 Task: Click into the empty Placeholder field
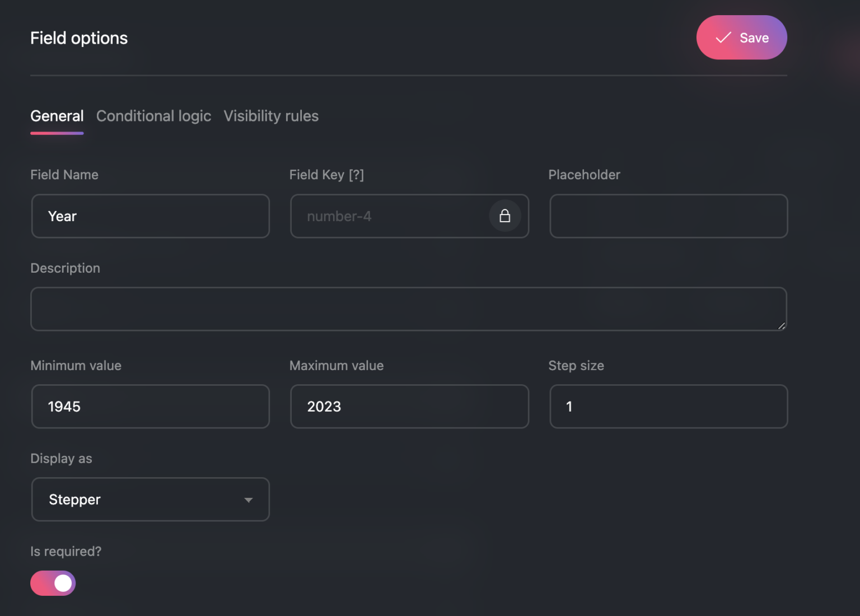[x=669, y=216]
